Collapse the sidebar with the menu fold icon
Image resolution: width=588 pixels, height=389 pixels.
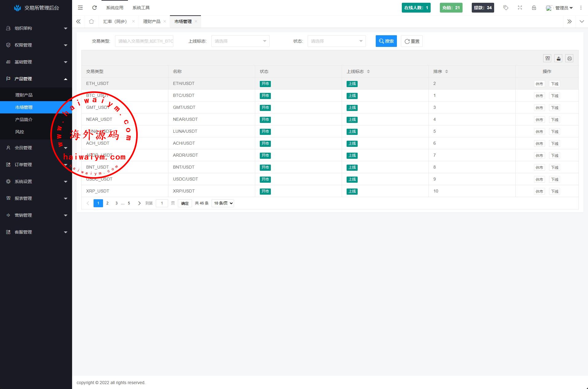coord(80,8)
